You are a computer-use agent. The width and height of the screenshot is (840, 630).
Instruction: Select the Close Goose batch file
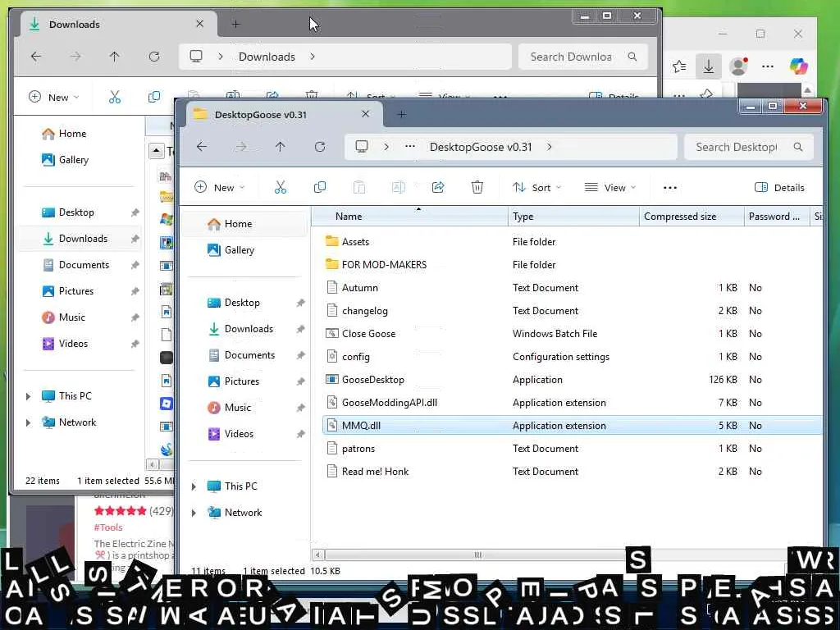click(x=368, y=333)
